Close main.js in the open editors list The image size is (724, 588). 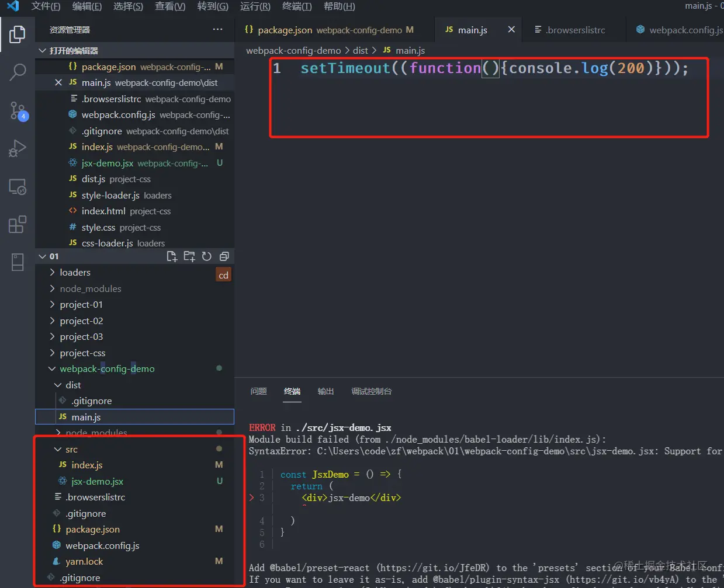coord(58,83)
